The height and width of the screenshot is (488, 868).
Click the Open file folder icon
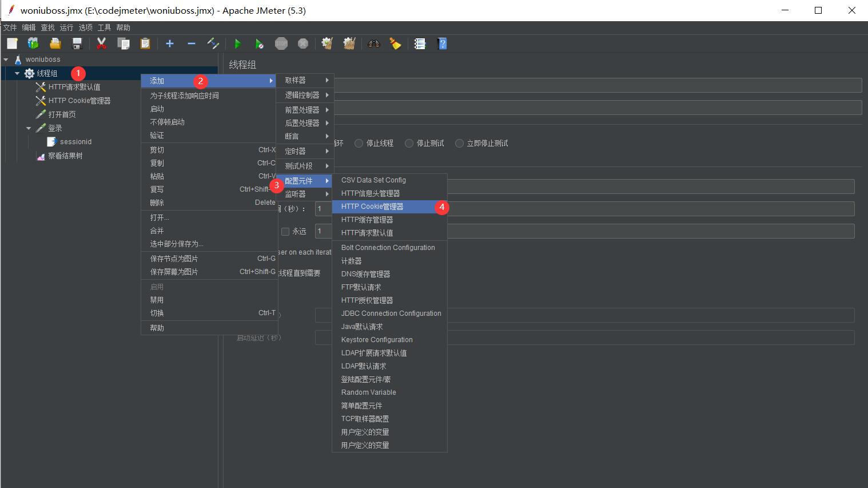55,43
